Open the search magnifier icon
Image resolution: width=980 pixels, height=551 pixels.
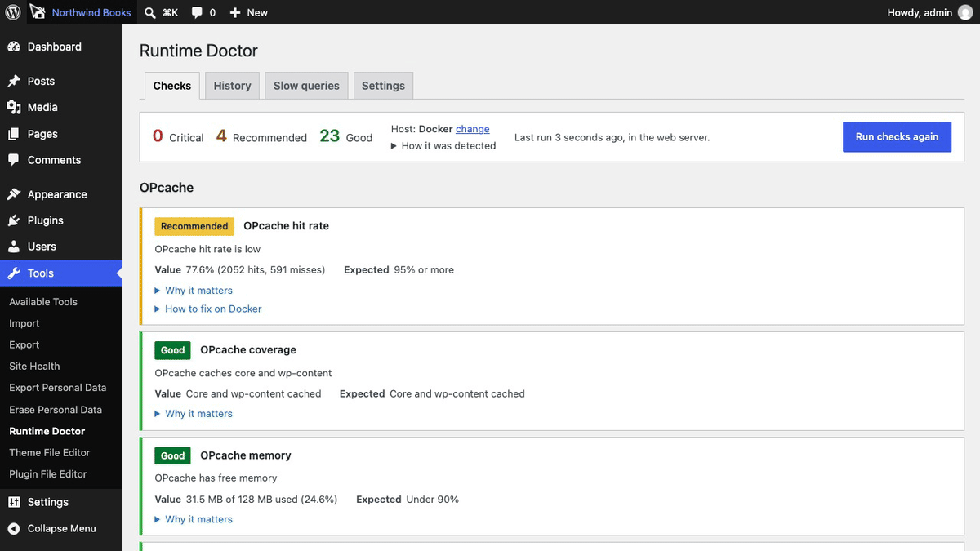click(150, 12)
